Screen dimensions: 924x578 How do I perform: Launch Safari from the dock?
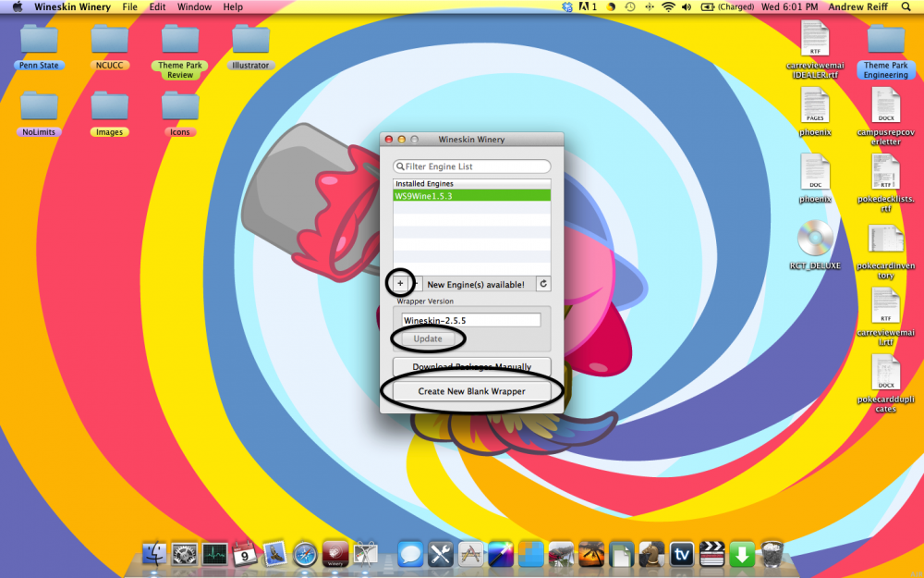click(306, 554)
